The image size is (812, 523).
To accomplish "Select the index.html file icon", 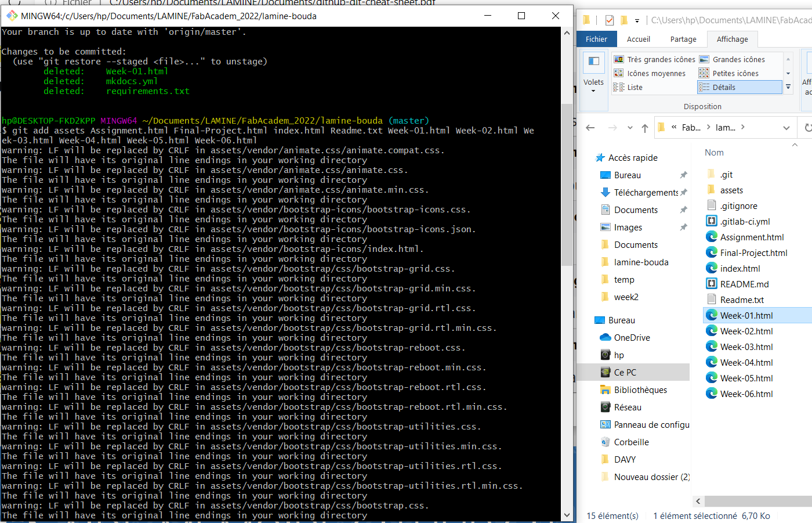I will pyautogui.click(x=712, y=268).
